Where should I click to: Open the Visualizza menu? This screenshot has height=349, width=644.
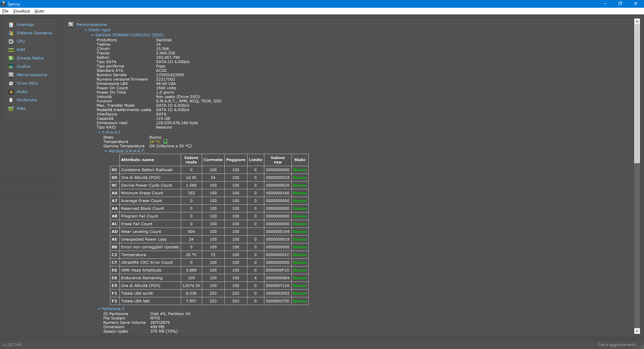coord(21,11)
